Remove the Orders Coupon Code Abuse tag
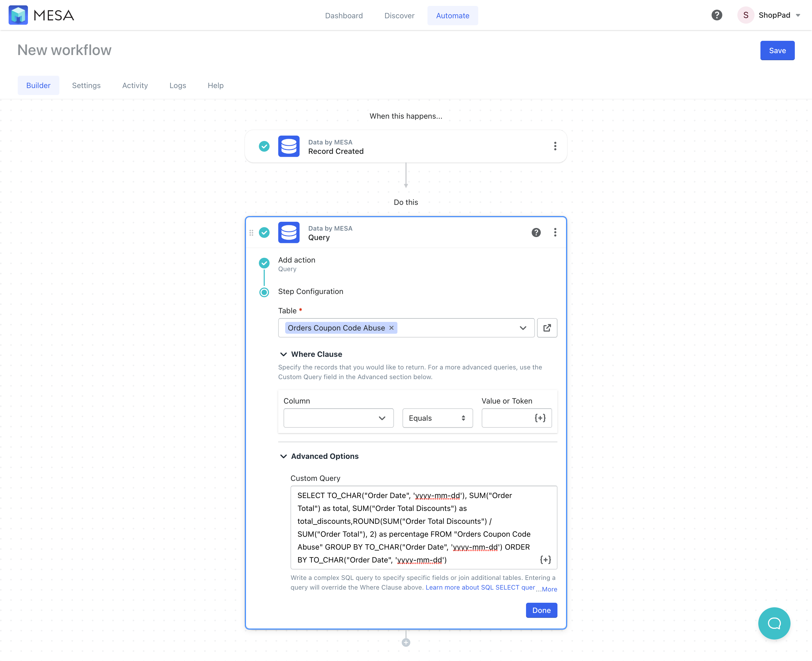 (x=391, y=328)
